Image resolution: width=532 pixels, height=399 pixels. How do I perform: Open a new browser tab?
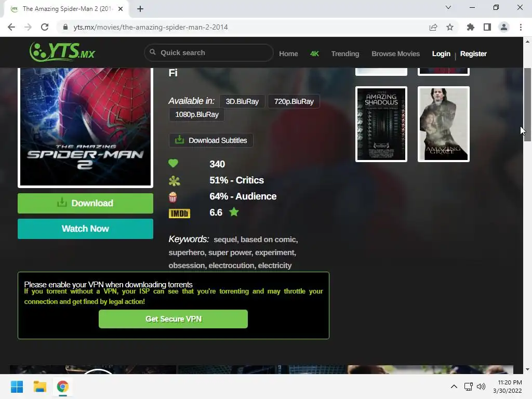[140, 9]
